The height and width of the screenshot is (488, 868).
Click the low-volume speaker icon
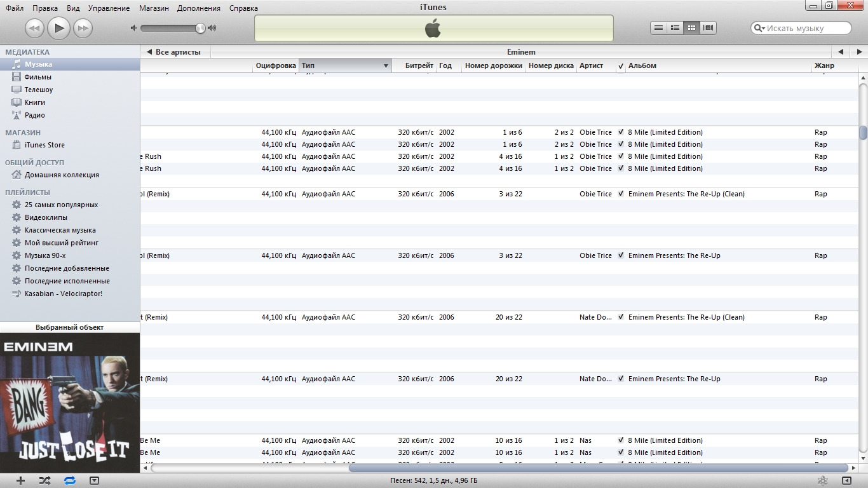(133, 28)
